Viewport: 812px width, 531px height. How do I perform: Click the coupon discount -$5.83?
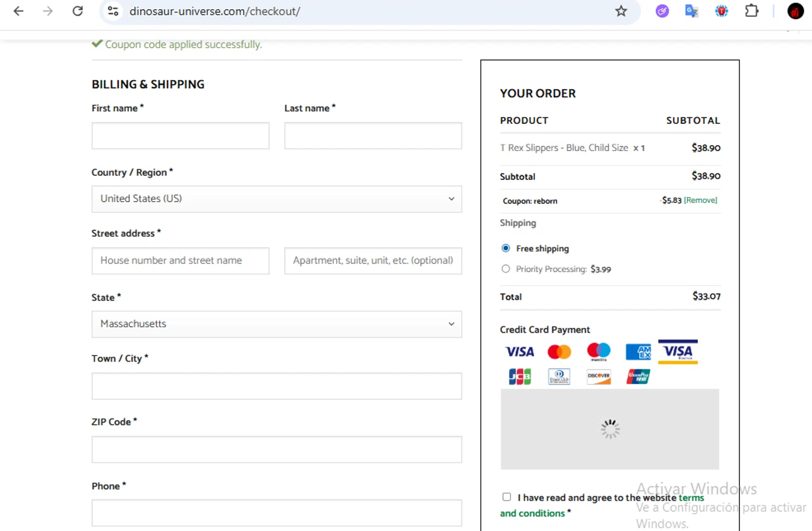pyautogui.click(x=671, y=200)
